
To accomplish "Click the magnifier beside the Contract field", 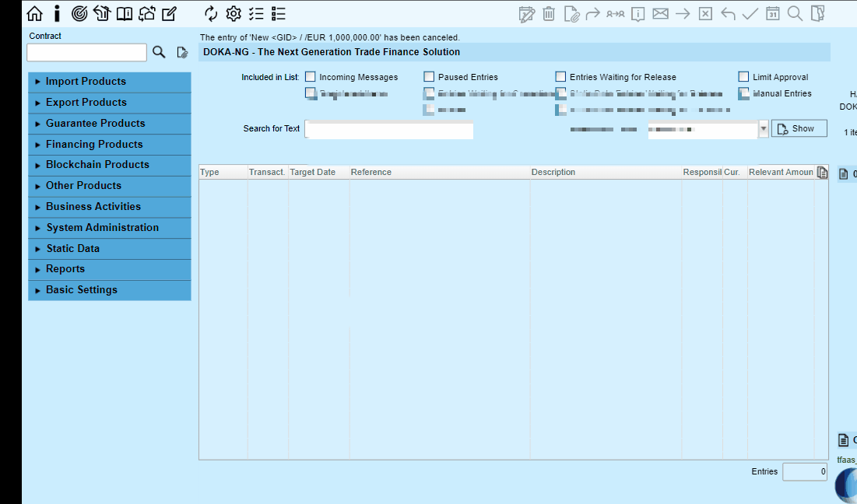I will pyautogui.click(x=159, y=52).
